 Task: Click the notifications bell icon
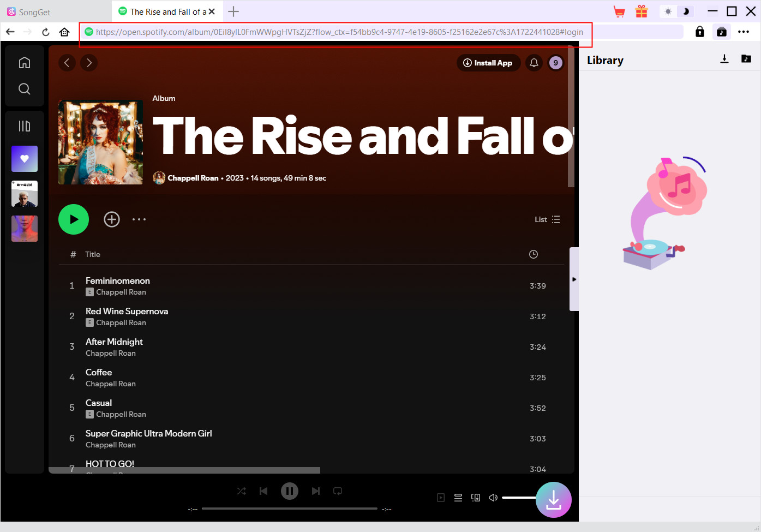pos(534,63)
